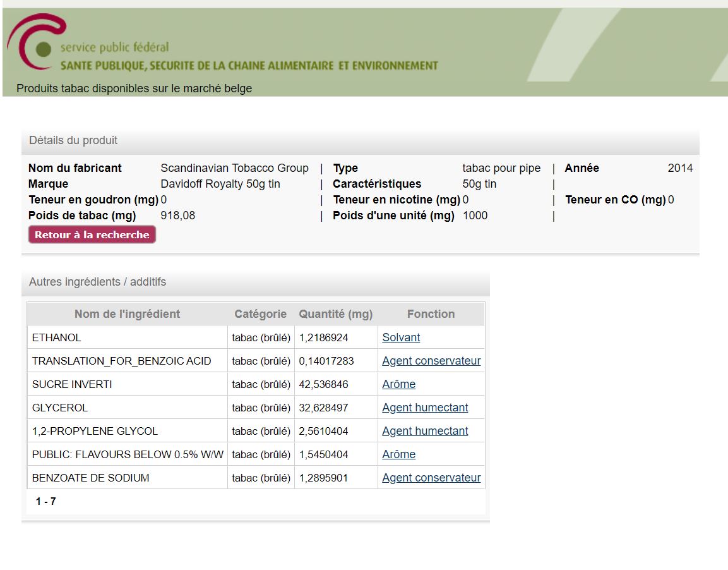Screen dimensions: 728x570
Task: Click the Teneur en goudron (mg) label
Action: pyautogui.click(x=93, y=200)
